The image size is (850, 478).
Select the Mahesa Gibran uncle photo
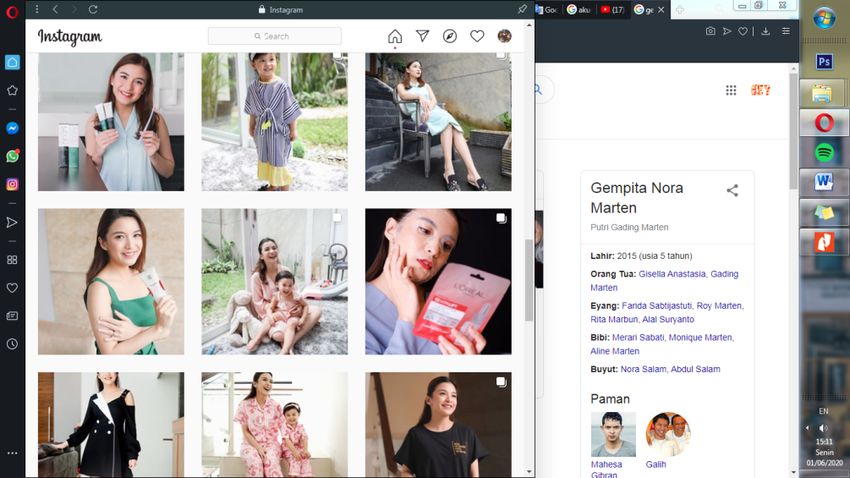pos(613,434)
